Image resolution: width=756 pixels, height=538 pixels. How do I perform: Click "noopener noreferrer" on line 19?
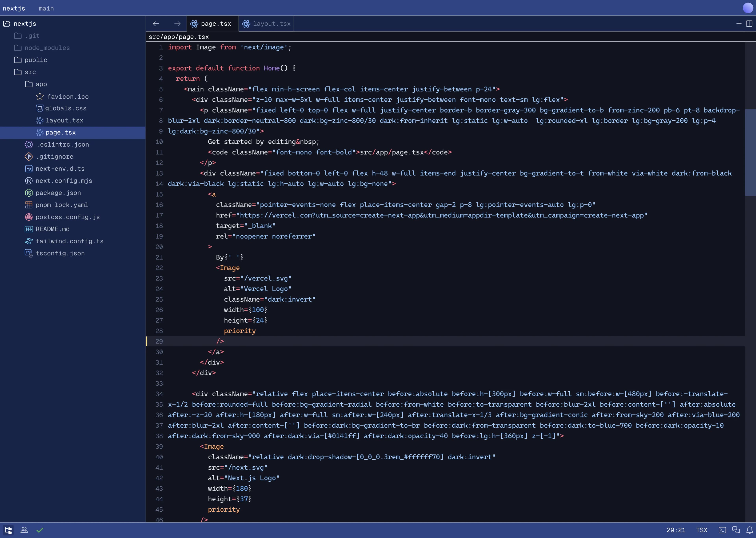(x=274, y=236)
